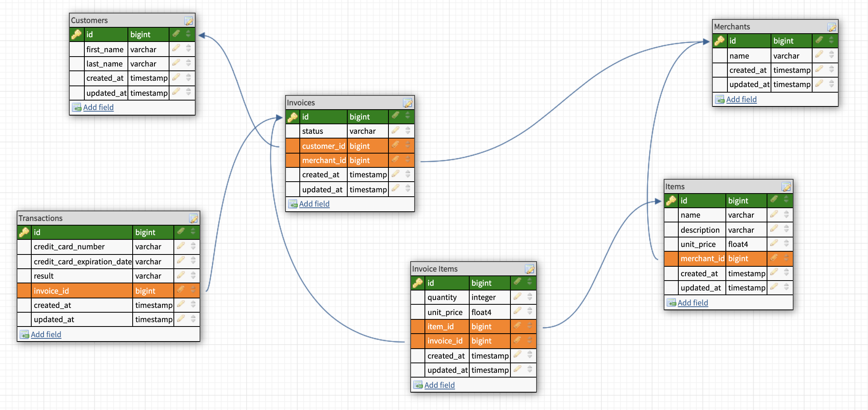The image size is (868, 410).
Task: Open the Invoice Items table edit icon
Action: (x=530, y=269)
